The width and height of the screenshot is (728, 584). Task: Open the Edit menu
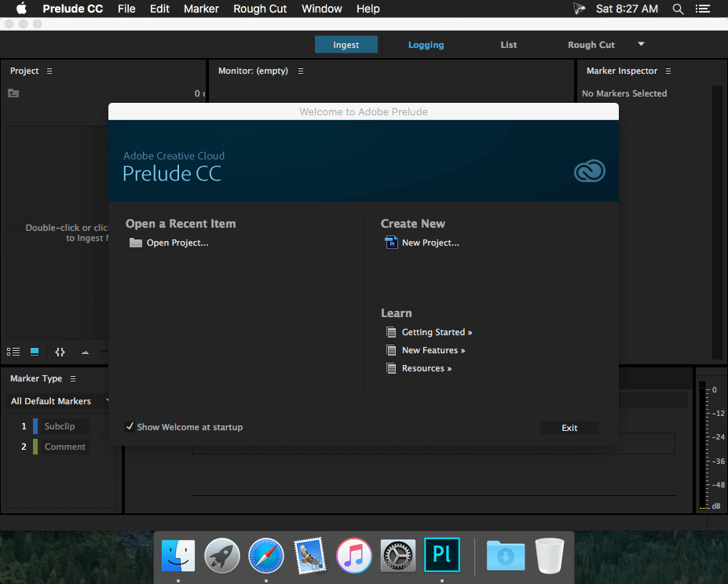tap(159, 9)
